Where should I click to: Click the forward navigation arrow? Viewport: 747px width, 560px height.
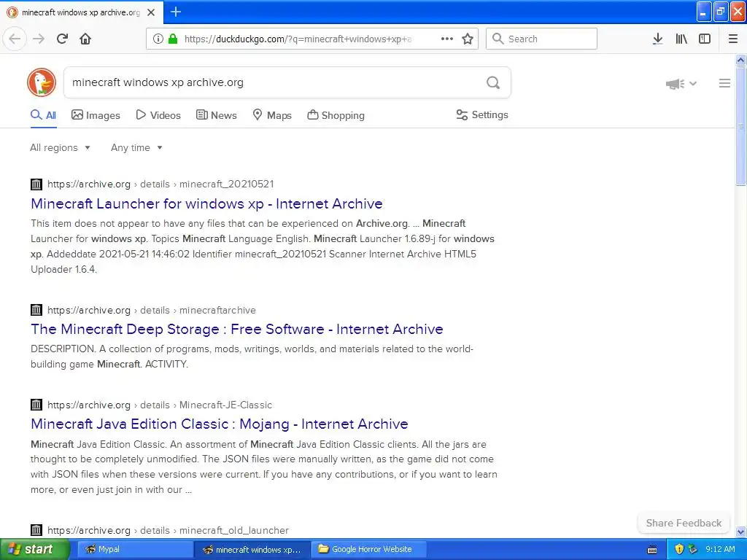[x=39, y=39]
